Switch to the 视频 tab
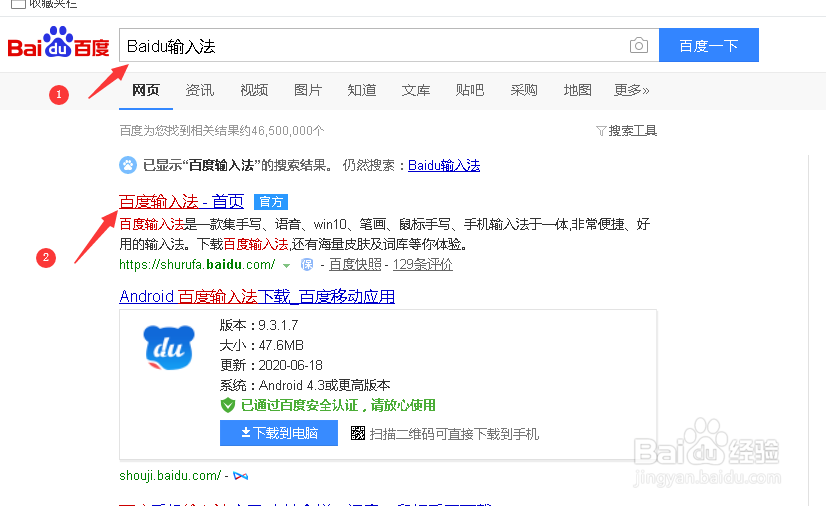The image size is (826, 506). [254, 90]
